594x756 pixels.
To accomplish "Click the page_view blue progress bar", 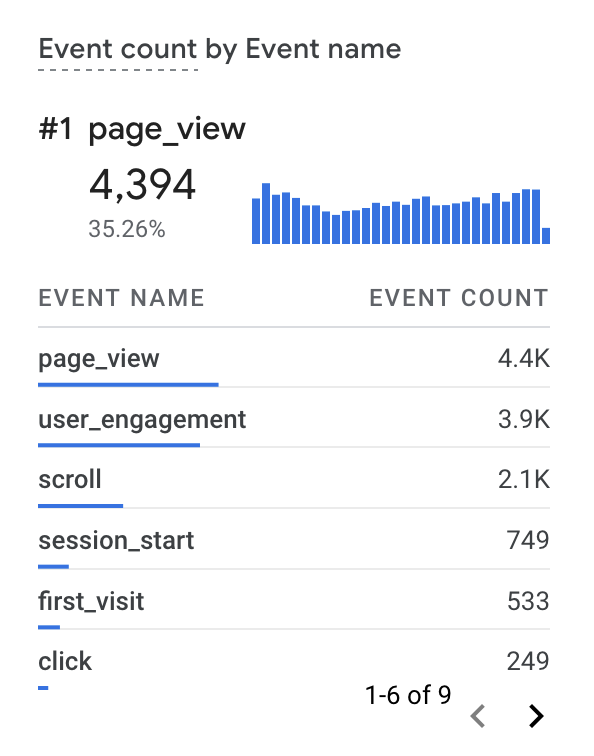I will coord(128,385).
